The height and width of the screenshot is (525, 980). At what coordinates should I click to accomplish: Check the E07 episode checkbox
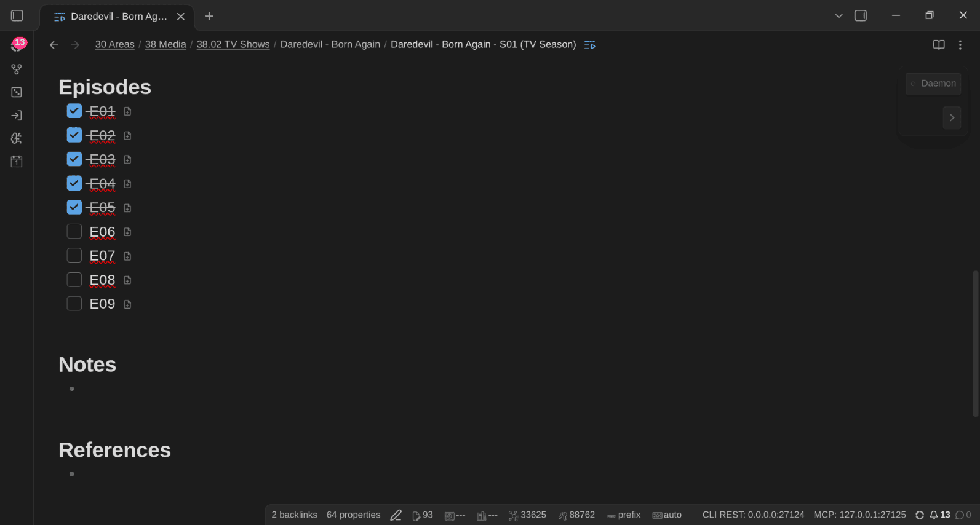[x=74, y=255]
